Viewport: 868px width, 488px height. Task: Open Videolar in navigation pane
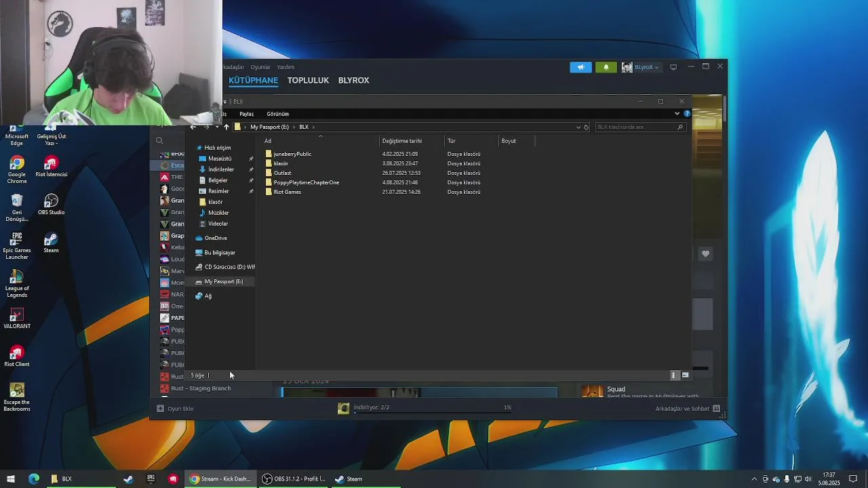click(x=218, y=224)
